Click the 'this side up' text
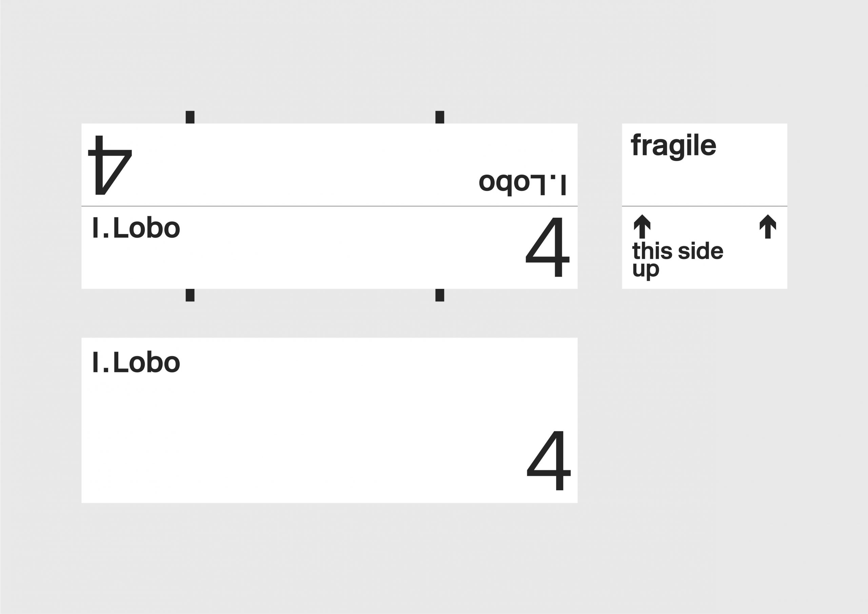868x614 pixels. pyautogui.click(x=678, y=260)
